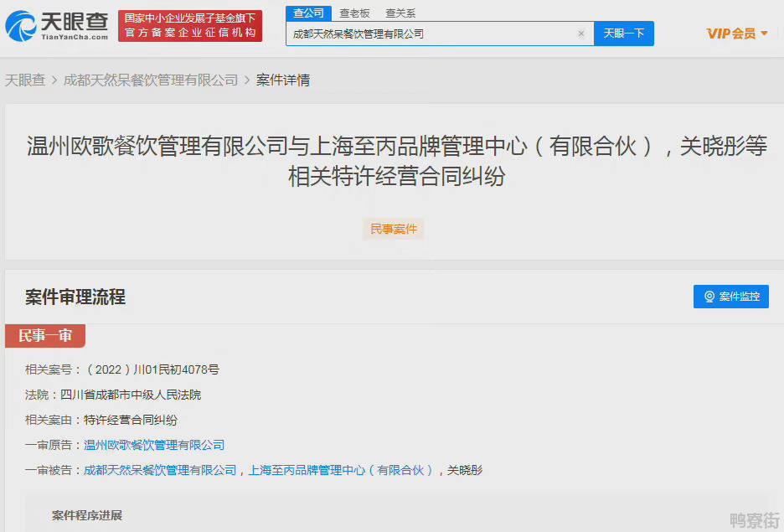Image resolution: width=784 pixels, height=532 pixels.
Task: Select case number （2022）川01民初4078号 text
Action: 152,369
